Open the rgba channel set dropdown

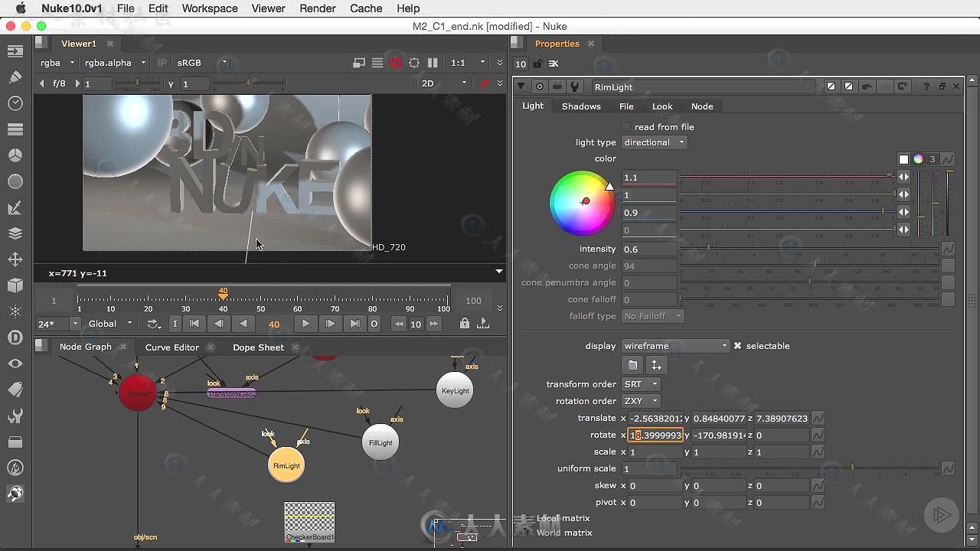click(x=57, y=63)
